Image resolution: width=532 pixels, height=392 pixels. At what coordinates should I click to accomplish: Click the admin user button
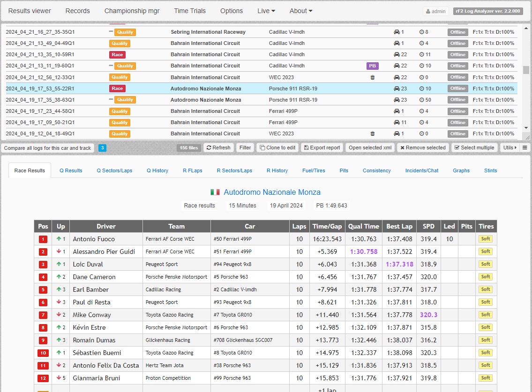(435, 11)
